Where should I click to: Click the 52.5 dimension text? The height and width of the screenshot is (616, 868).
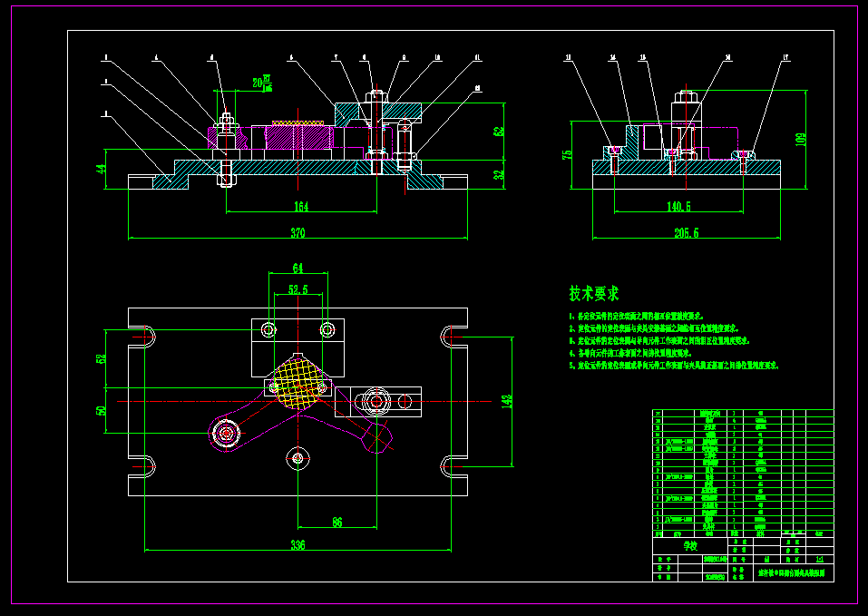[x=297, y=289]
